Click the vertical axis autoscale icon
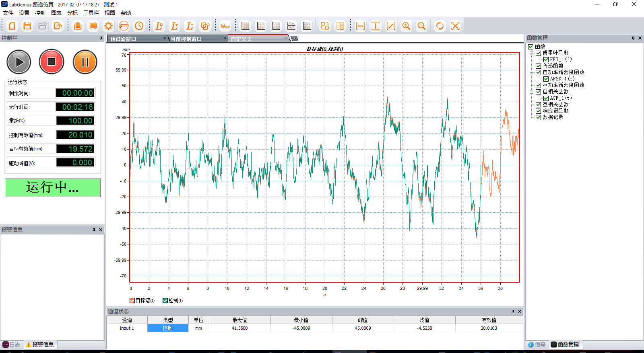 pyautogui.click(x=376, y=26)
